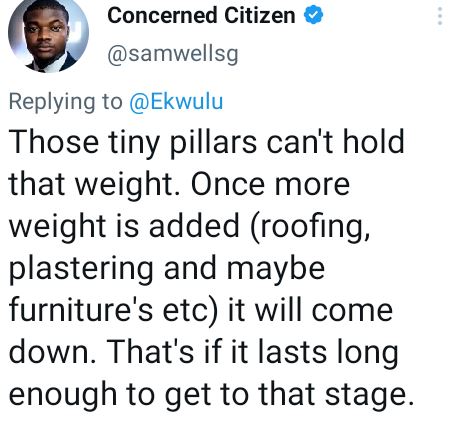Click the word "(roofing," in the tweet
Image resolution: width=463 pixels, height=424 pixels.
pyautogui.click(x=310, y=228)
